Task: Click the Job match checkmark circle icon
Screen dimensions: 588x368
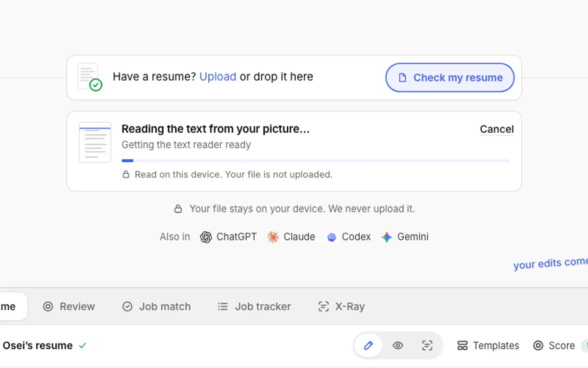Action: (x=127, y=307)
